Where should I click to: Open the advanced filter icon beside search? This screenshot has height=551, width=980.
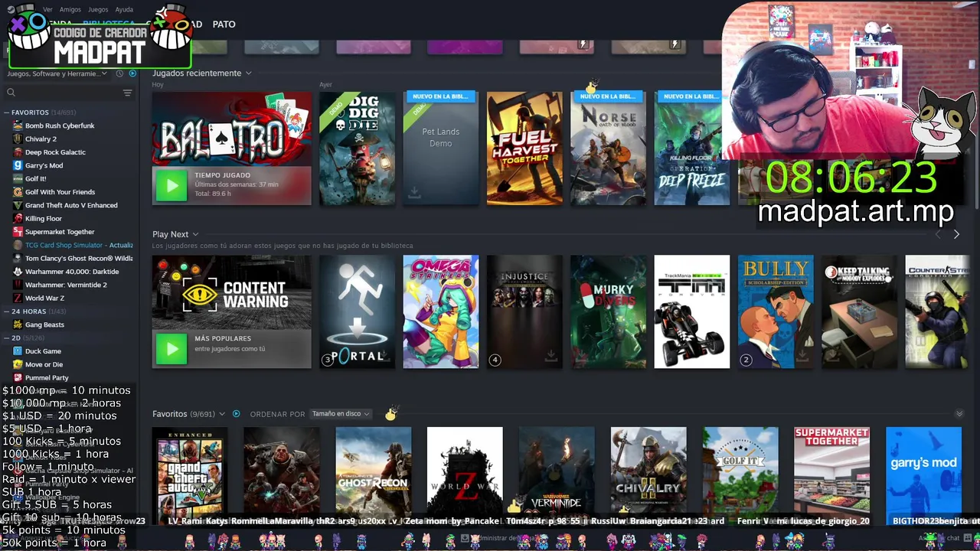point(127,93)
